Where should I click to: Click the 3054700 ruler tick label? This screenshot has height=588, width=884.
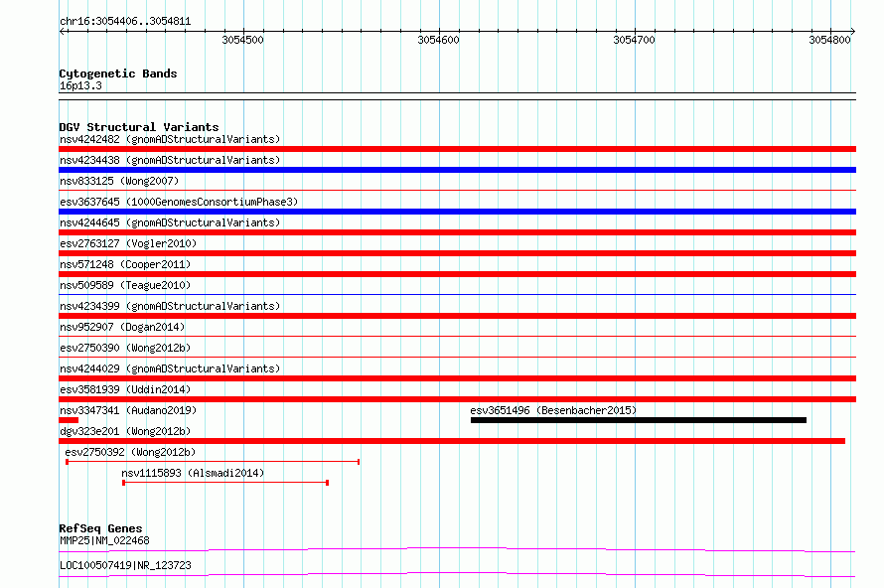[634, 40]
